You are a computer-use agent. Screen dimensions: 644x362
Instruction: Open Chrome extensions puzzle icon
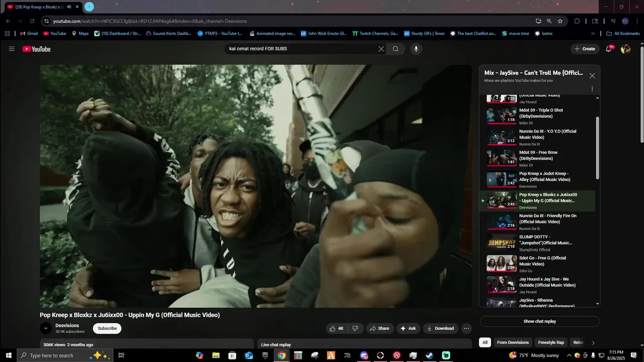click(577, 21)
